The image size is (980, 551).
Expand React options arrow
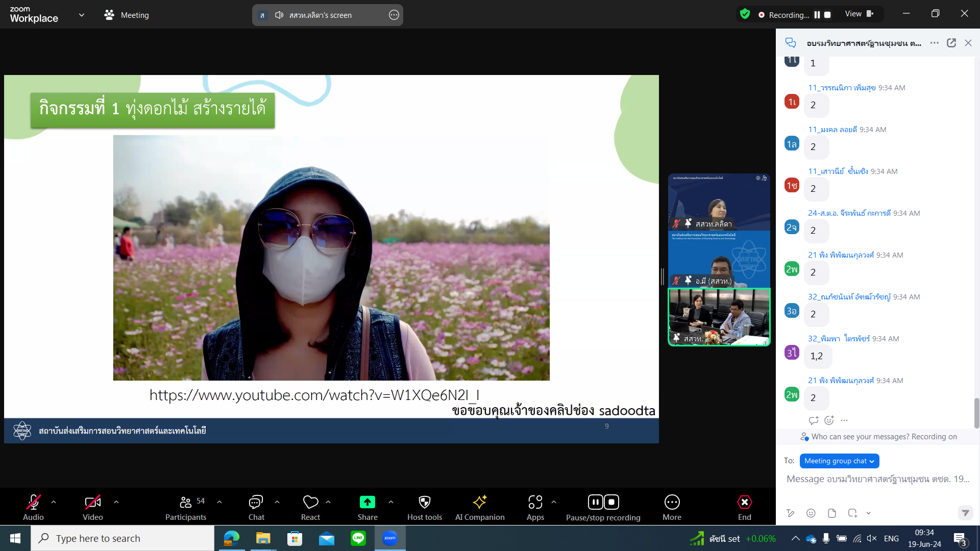[x=328, y=502]
